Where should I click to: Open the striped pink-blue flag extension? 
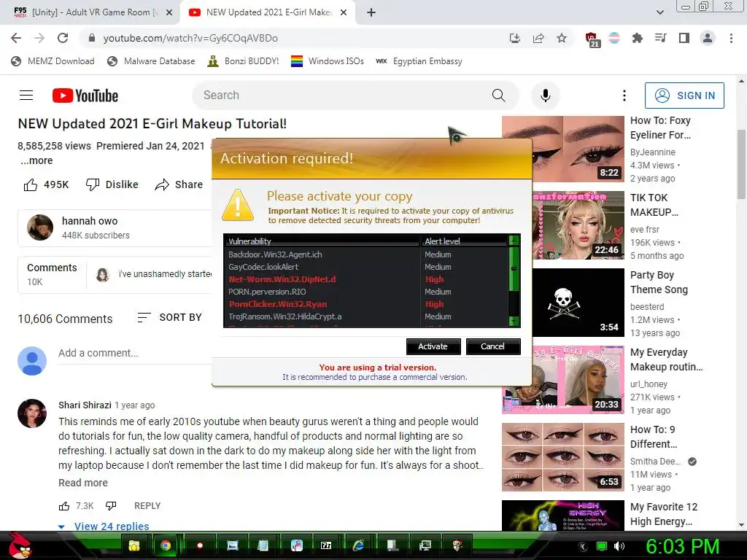tap(614, 38)
